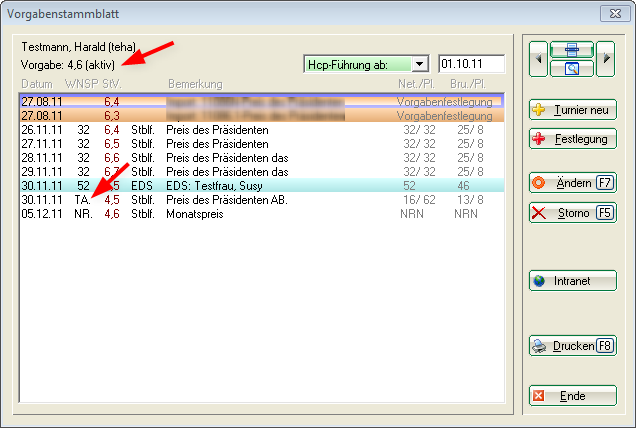Viewport: 636px width, 428px height.
Task: Select the 05.12.11 Monatspreis row
Action: click(262, 214)
